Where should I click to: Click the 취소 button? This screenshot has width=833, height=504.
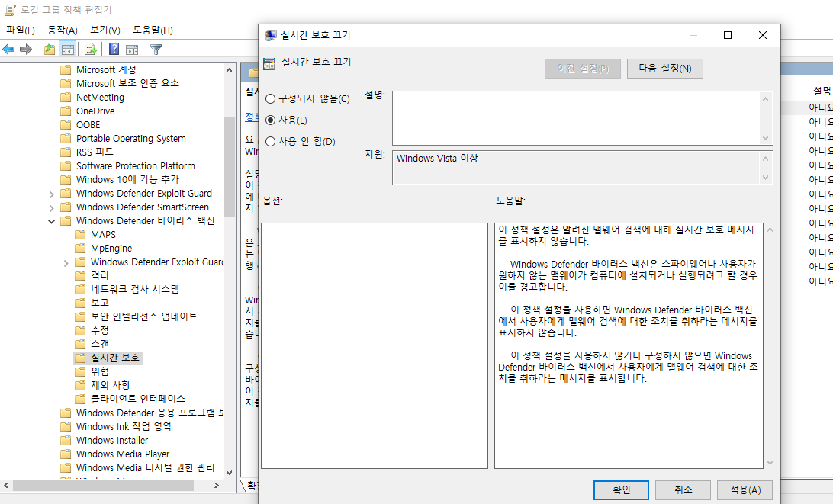point(683,490)
